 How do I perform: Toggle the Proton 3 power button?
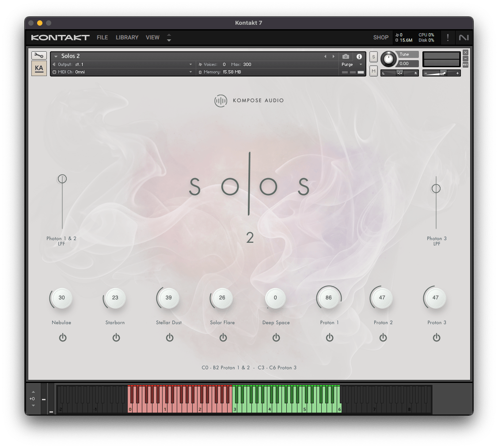(x=437, y=338)
